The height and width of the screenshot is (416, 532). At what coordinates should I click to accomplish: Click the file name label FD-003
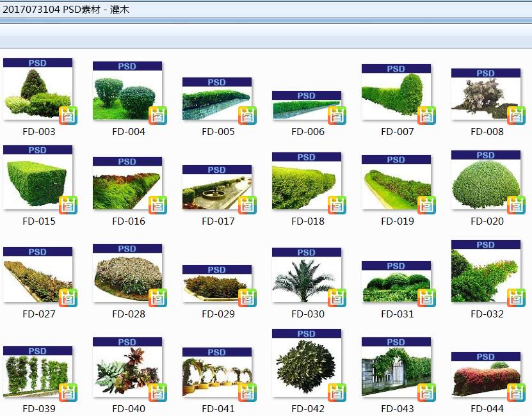point(39,132)
